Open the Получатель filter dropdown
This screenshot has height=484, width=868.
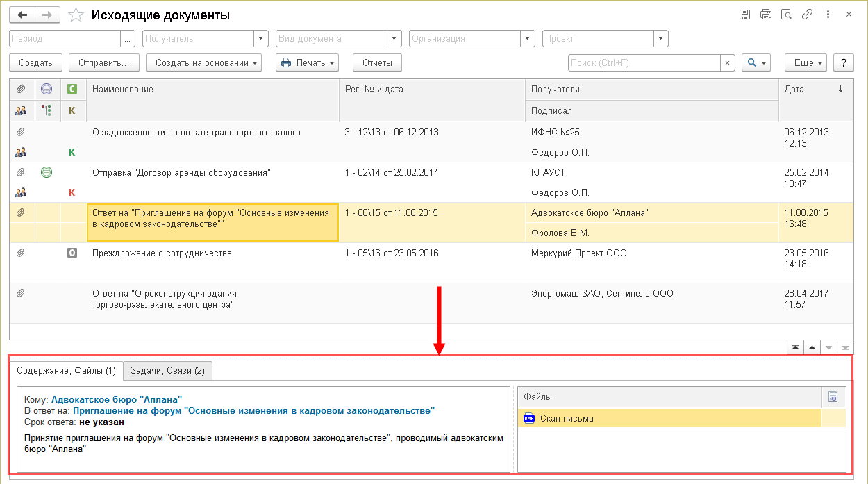[261, 39]
